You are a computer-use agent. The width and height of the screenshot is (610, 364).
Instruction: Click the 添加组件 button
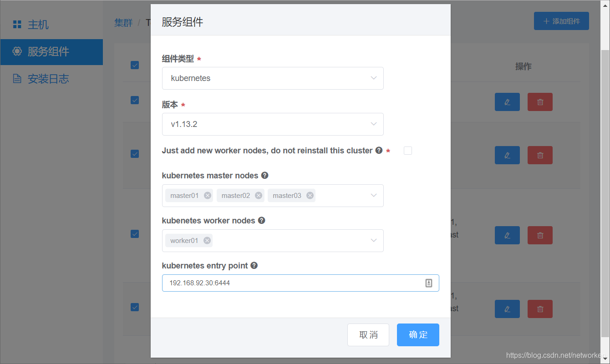561,21
